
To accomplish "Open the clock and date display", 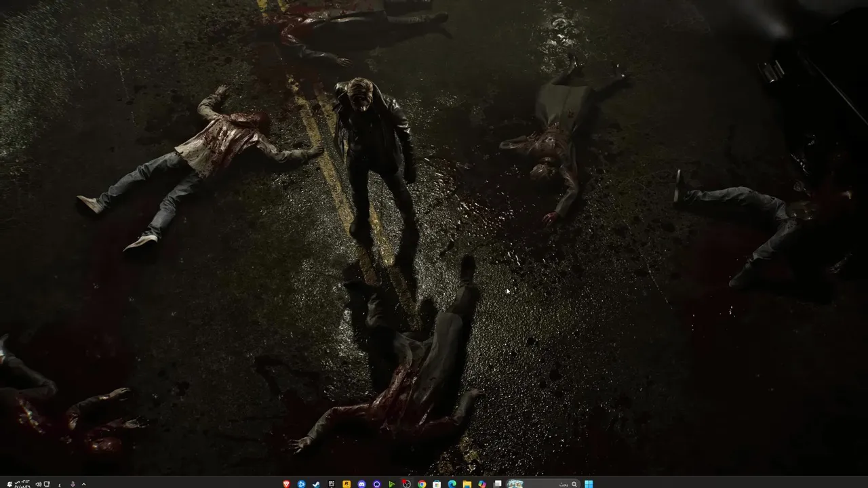I will click(22, 484).
